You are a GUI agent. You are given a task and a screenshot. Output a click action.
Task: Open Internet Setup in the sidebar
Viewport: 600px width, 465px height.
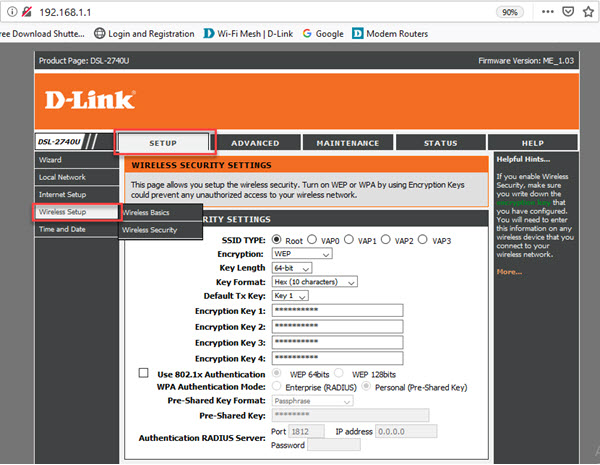click(x=77, y=194)
